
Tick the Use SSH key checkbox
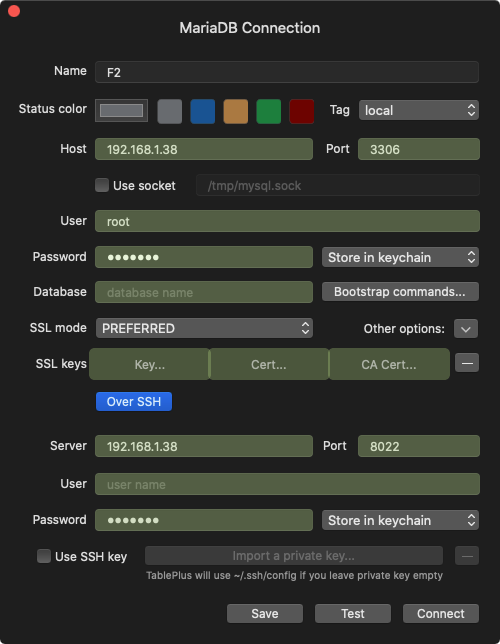click(44, 556)
